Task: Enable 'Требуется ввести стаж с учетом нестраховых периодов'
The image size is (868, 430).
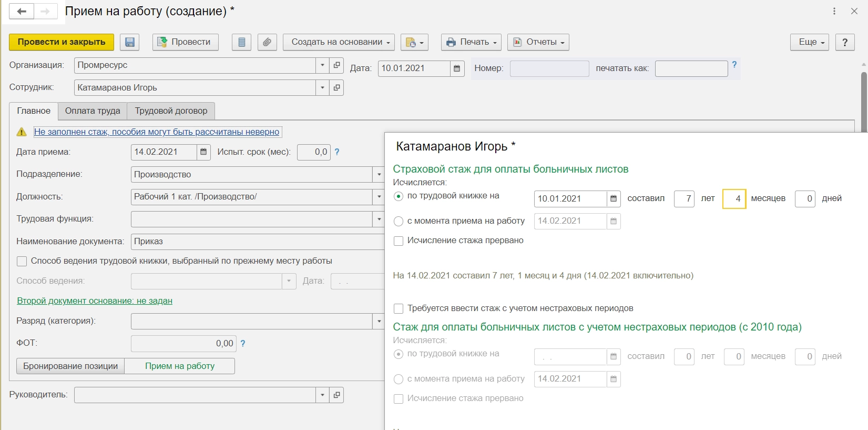Action: (399, 308)
